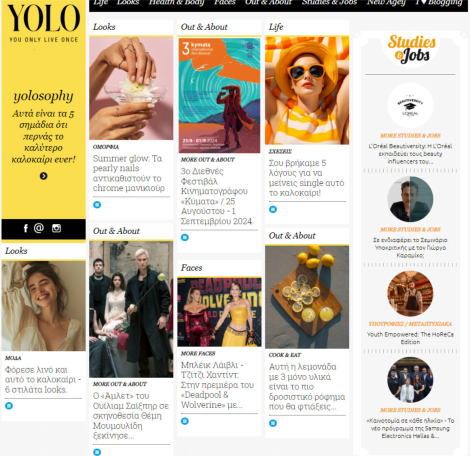Open the woman in orange hat thumbnail
This screenshot has width=470, height=456.
[307, 91]
